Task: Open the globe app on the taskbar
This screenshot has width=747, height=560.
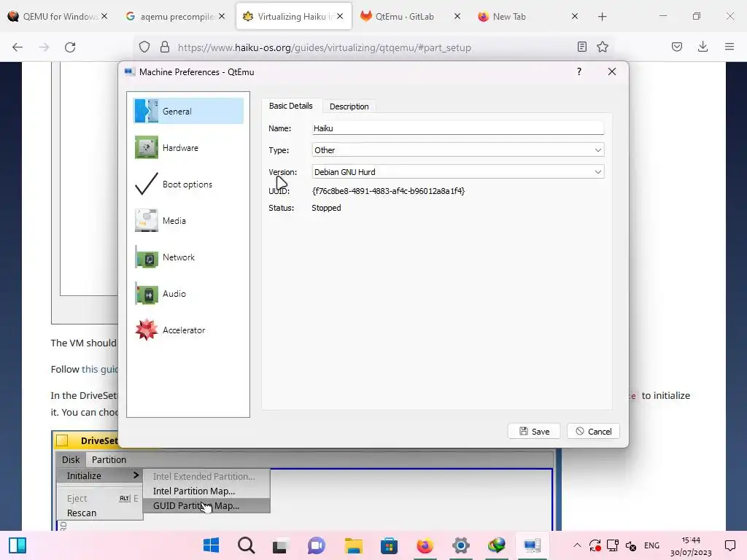Action: pos(496,545)
